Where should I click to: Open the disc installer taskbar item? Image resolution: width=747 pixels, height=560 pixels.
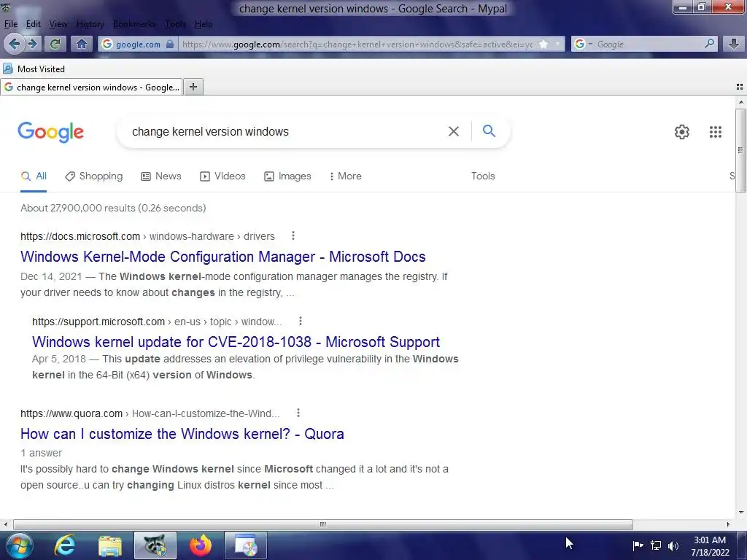click(245, 545)
